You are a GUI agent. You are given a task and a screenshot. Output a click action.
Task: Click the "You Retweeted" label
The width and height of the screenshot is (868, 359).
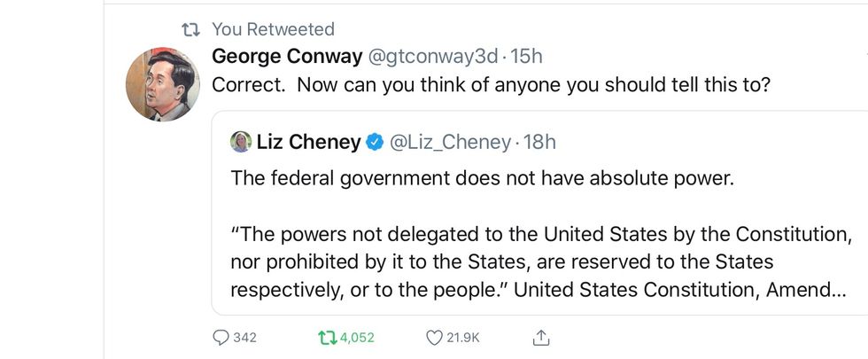click(x=273, y=29)
